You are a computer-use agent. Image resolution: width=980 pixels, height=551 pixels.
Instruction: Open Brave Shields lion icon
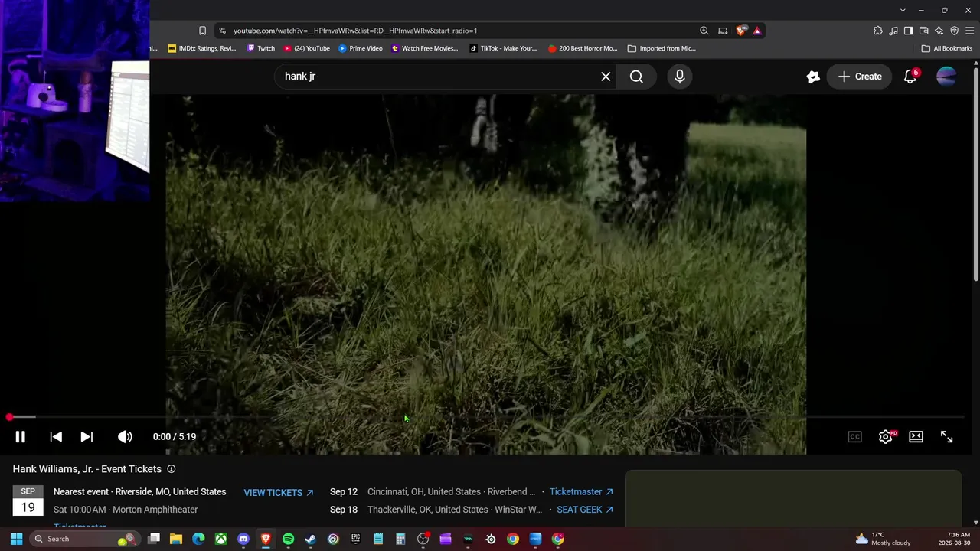[741, 31]
